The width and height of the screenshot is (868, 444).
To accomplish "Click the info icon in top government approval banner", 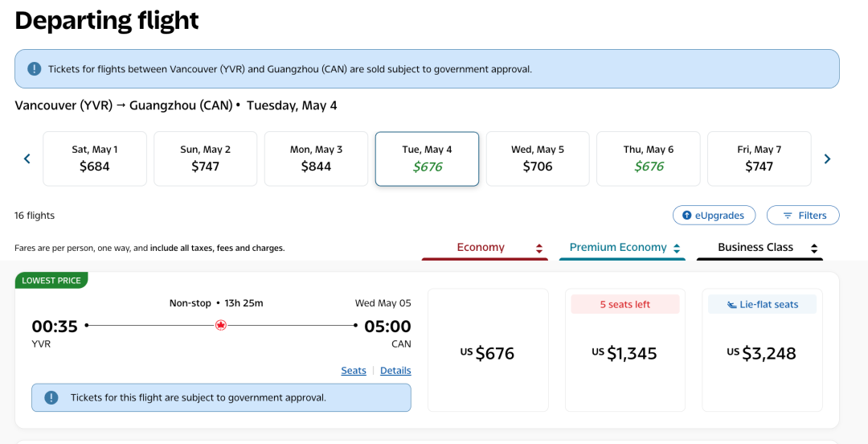I will coord(35,68).
